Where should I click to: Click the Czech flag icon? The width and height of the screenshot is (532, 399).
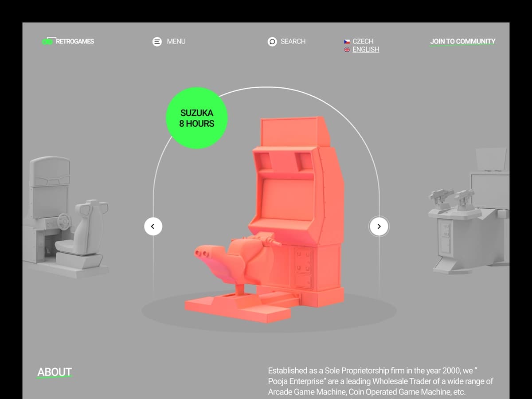coord(347,42)
